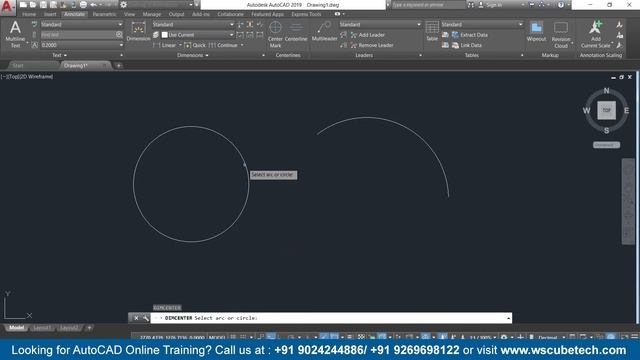Screen dimensions: 640x360
Task: Switch to Layout1 tab
Action: tap(42, 328)
